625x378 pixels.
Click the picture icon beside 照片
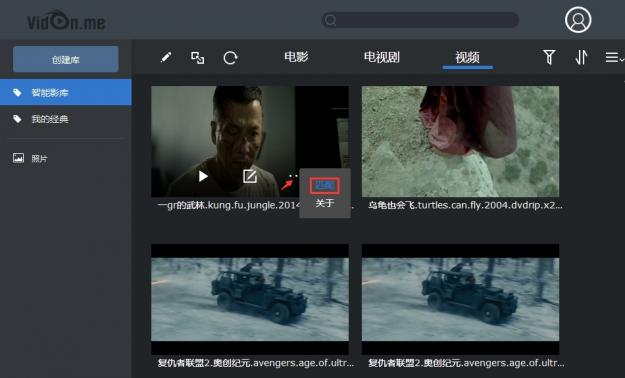pos(18,158)
